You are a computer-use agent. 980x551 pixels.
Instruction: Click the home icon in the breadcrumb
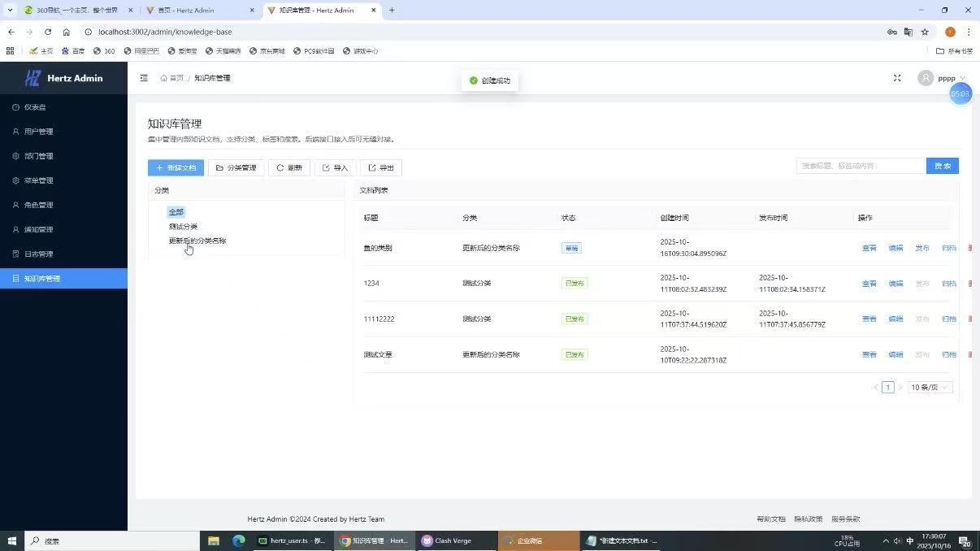click(x=163, y=78)
